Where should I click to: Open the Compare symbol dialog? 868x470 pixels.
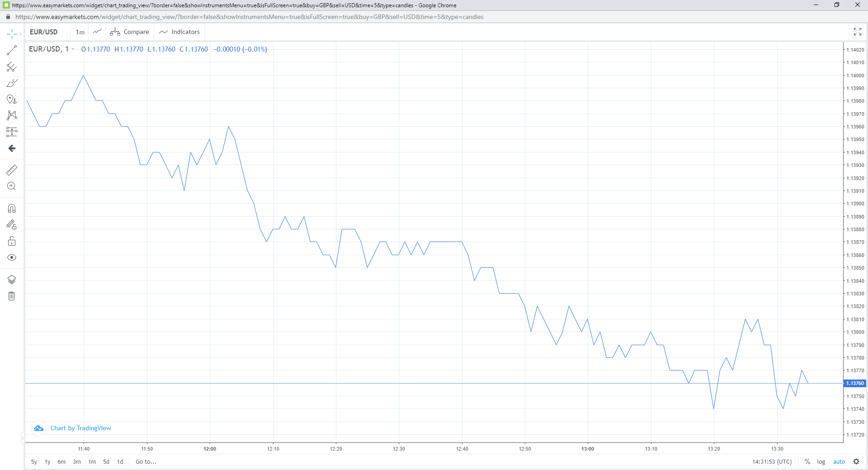(x=130, y=32)
